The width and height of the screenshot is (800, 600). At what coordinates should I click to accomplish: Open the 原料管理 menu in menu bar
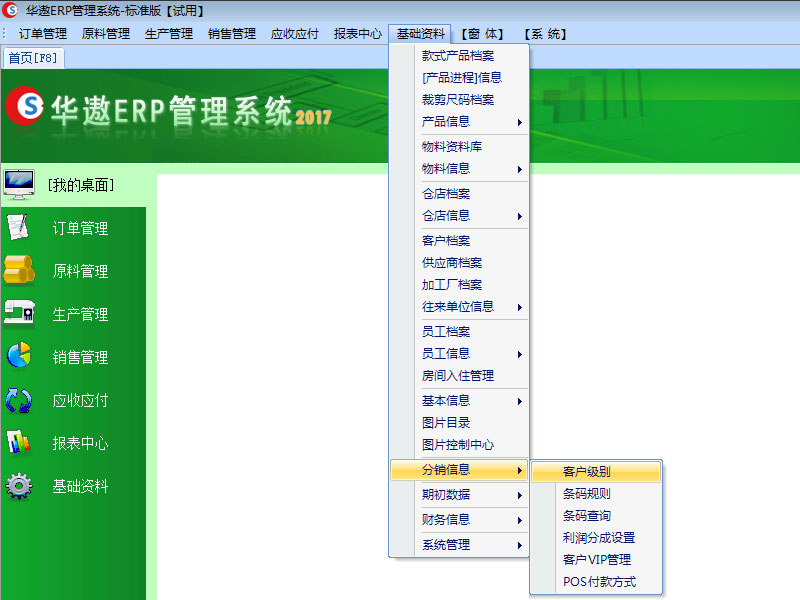(x=106, y=34)
